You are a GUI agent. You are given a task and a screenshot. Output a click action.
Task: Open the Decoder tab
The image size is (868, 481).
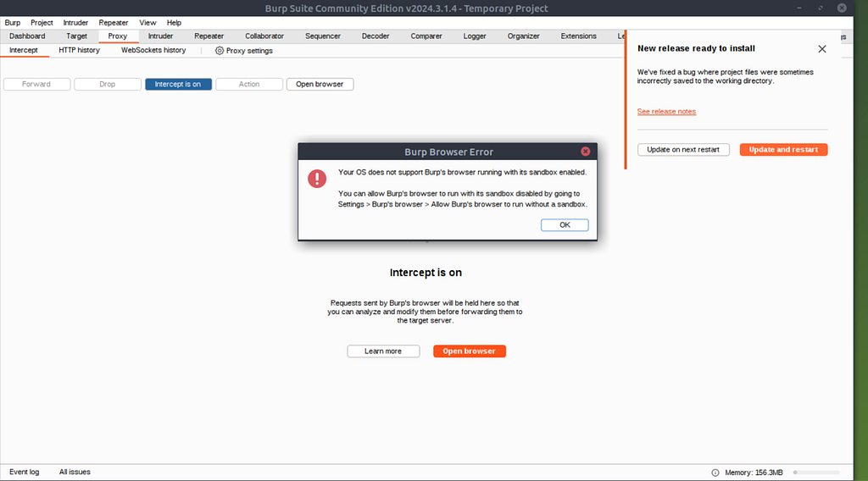(376, 36)
